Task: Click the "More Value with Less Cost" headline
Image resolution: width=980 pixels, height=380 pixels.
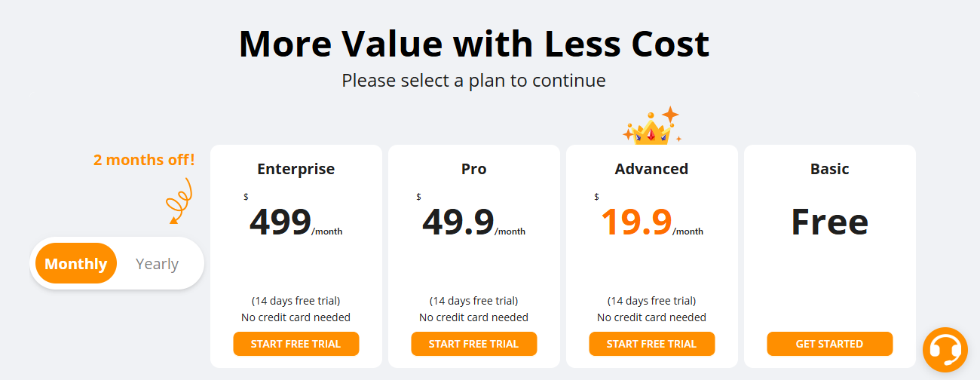Action: click(x=474, y=43)
